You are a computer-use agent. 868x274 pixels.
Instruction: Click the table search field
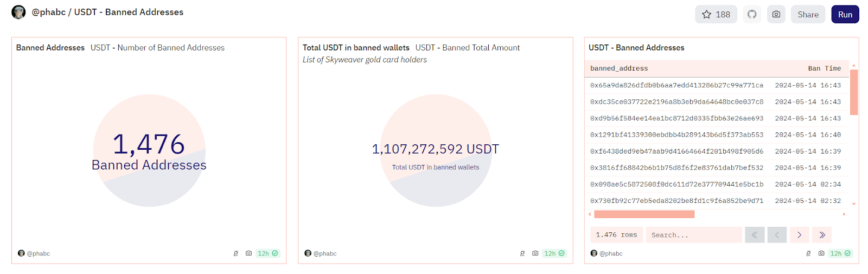click(693, 235)
